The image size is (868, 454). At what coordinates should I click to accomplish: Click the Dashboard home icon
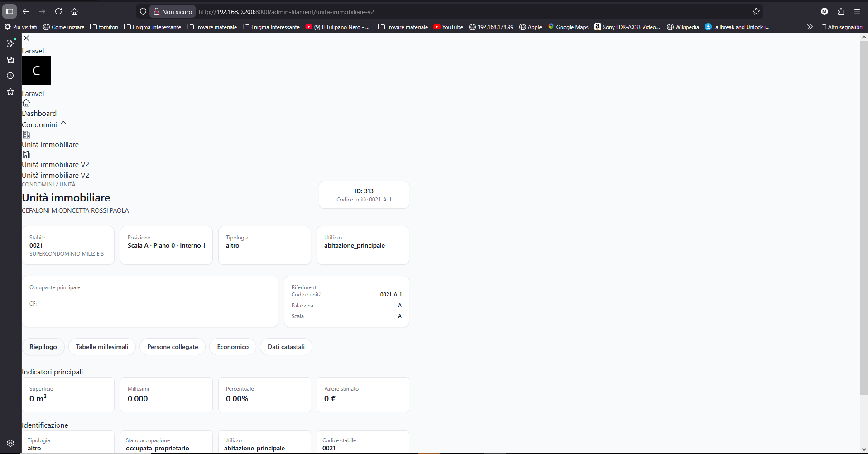pyautogui.click(x=26, y=103)
